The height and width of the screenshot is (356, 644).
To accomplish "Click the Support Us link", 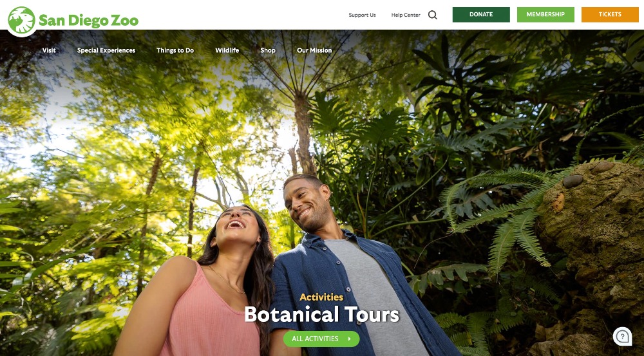I will 362,15.
